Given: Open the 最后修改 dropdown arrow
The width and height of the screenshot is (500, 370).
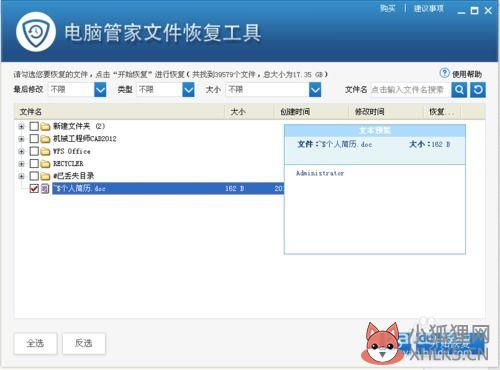Looking at the screenshot, I should coord(100,90).
